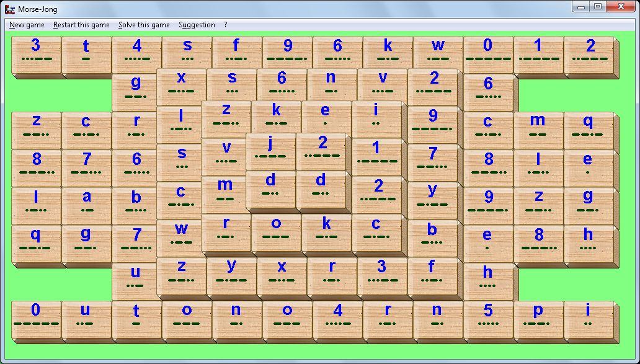The width and height of the screenshot is (640, 364).
Task: Select the n tile next to v tile
Action: (x=332, y=86)
